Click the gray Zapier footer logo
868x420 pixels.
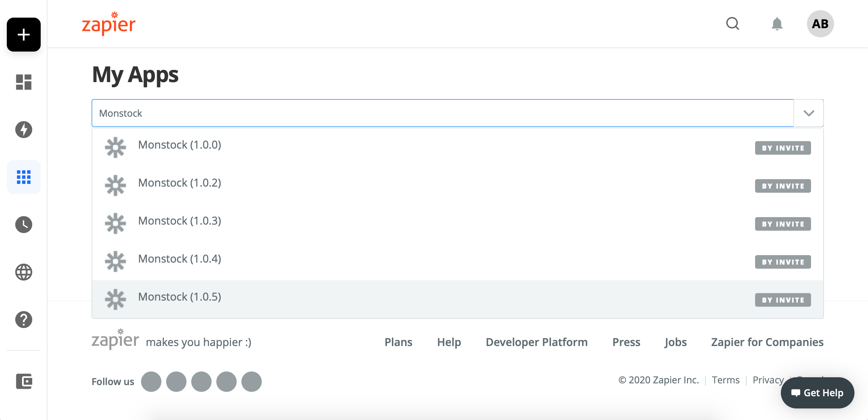pos(115,339)
